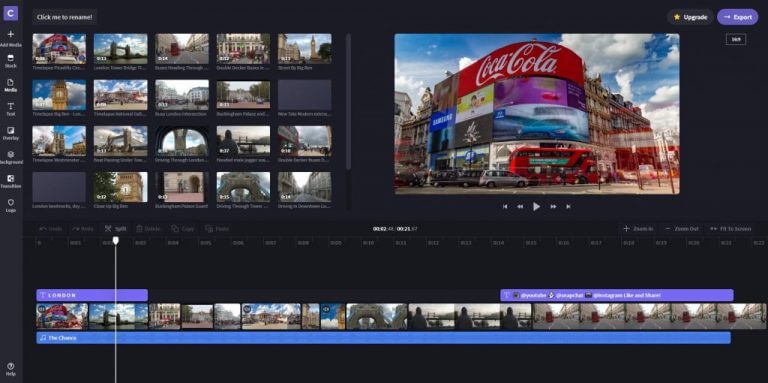Click the Export button

tap(738, 17)
